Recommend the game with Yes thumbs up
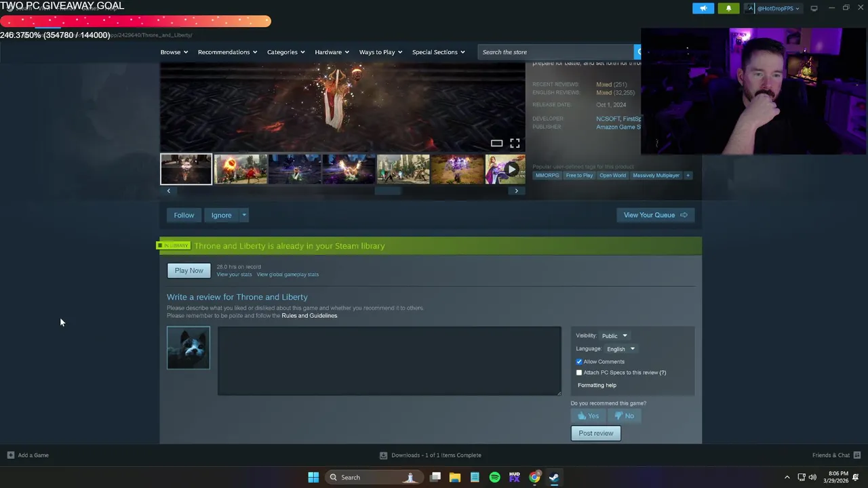 pyautogui.click(x=588, y=415)
